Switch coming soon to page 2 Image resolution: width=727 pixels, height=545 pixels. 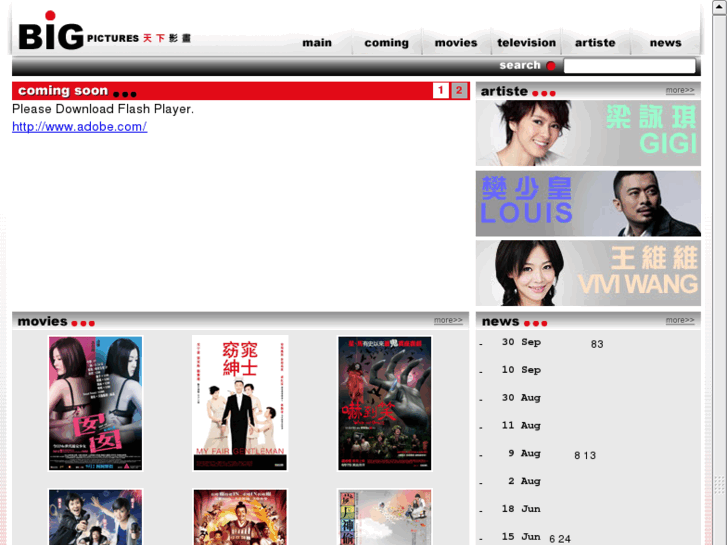click(459, 90)
